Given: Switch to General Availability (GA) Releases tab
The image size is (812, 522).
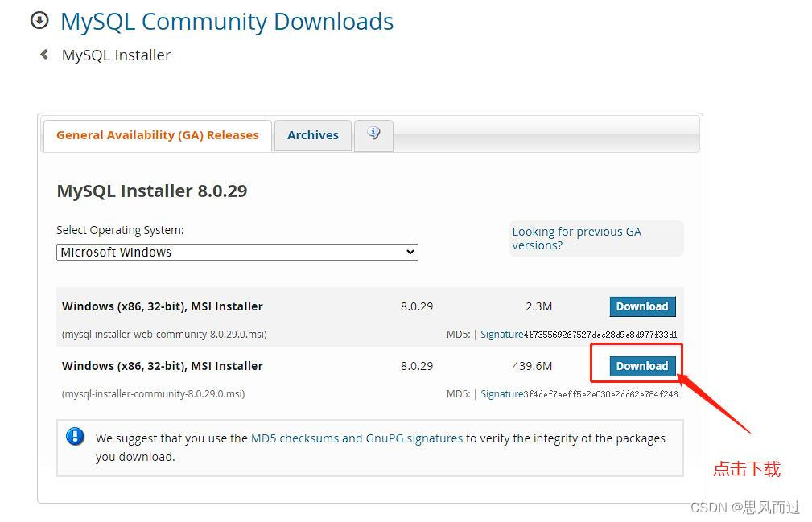Looking at the screenshot, I should 158,135.
